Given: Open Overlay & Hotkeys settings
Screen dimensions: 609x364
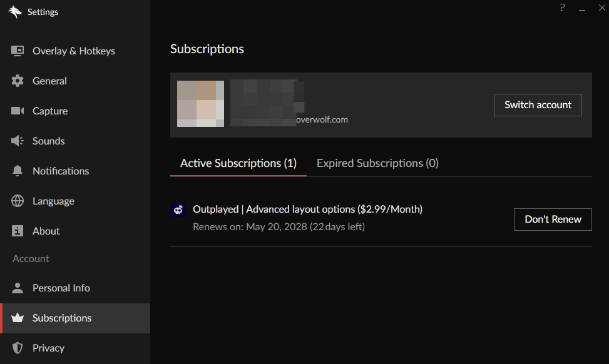Looking at the screenshot, I should coord(75,51).
